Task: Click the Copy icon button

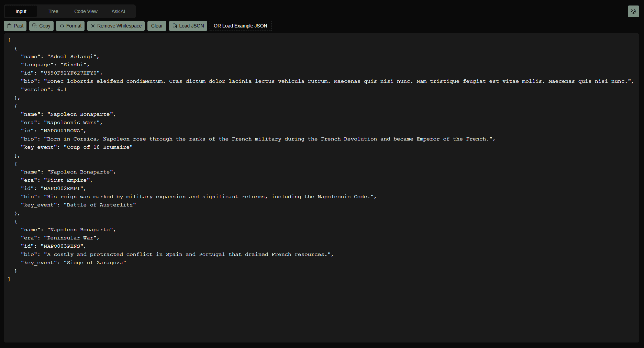Action: pos(35,26)
